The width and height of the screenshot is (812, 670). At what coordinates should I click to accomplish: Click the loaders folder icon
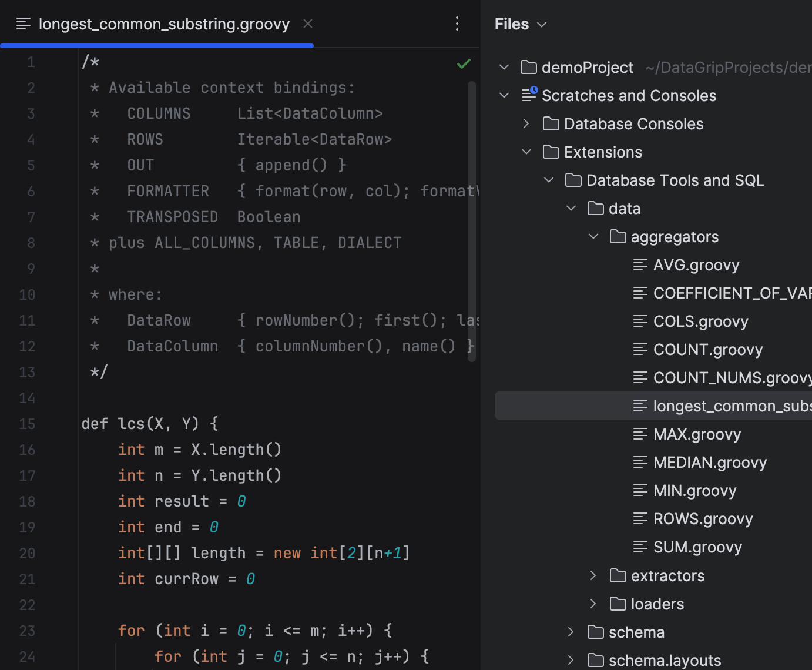[x=618, y=604]
